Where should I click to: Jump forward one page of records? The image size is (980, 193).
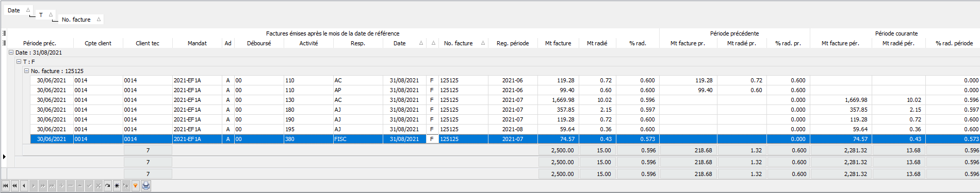[x=43, y=186]
